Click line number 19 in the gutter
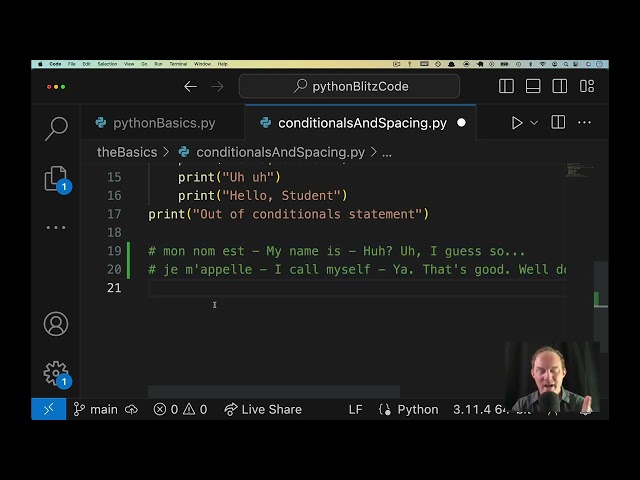 pyautogui.click(x=114, y=251)
